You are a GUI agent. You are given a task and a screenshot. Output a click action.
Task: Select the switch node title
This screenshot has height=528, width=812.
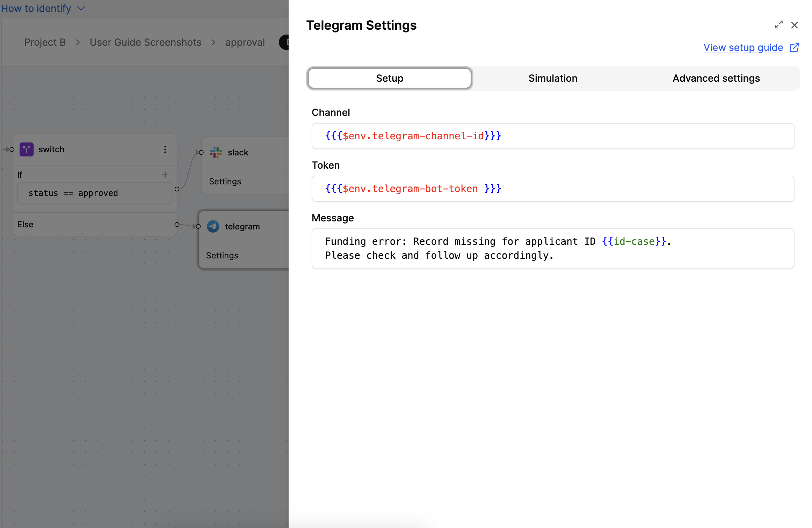coord(51,149)
